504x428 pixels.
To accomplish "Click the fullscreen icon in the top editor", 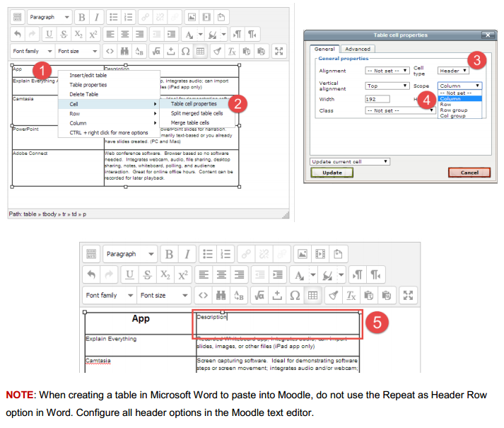I will click(x=279, y=51).
